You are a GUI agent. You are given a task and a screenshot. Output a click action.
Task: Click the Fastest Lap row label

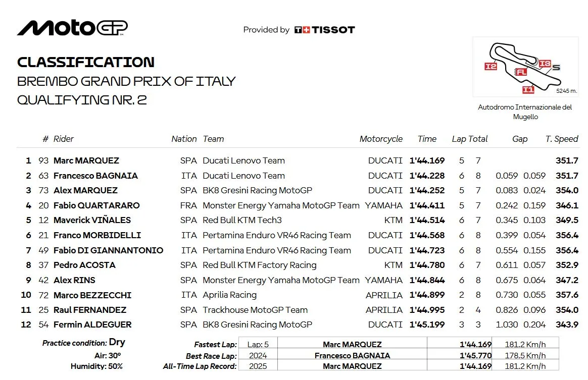pyautogui.click(x=215, y=344)
